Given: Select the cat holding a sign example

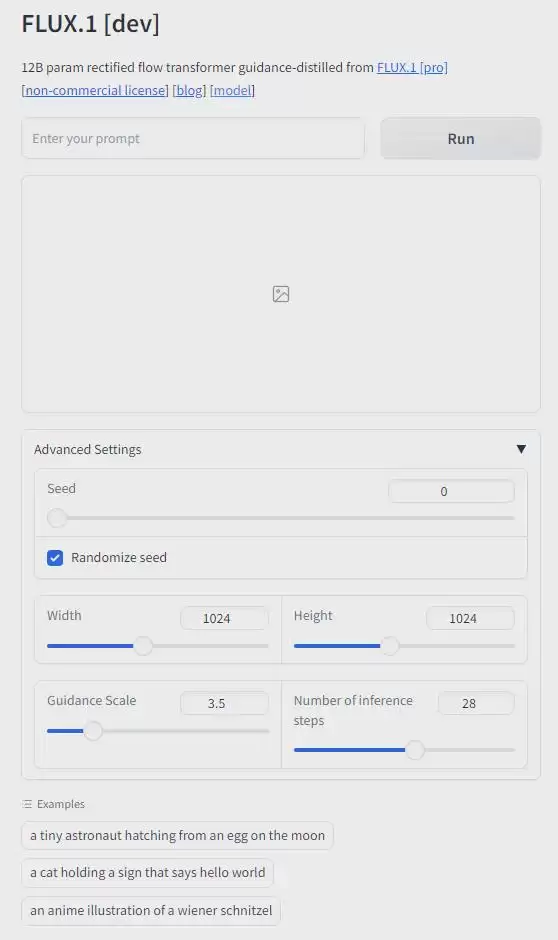Looking at the screenshot, I should click(x=147, y=872).
